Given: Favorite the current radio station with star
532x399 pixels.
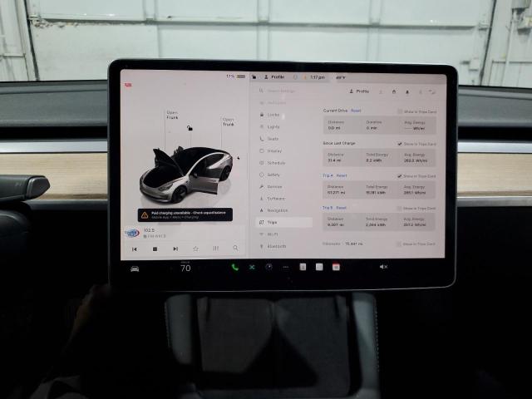Looking at the screenshot, I should tap(195, 249).
